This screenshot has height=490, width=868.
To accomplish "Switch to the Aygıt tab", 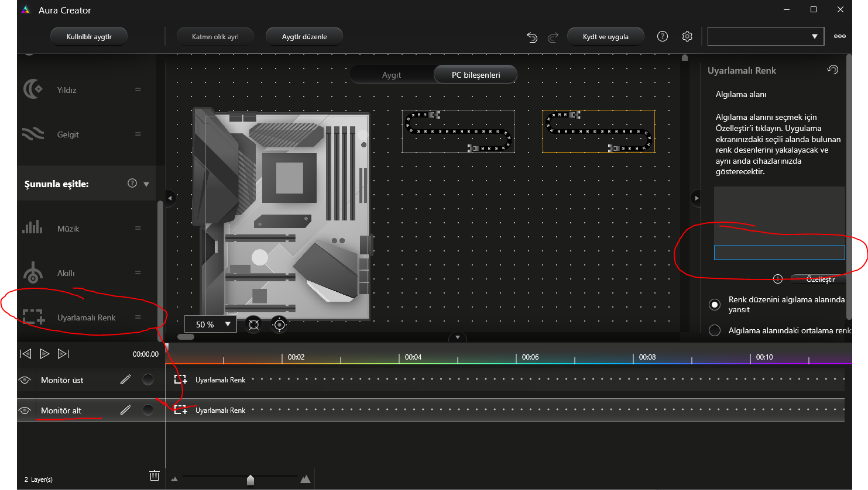I will (392, 75).
